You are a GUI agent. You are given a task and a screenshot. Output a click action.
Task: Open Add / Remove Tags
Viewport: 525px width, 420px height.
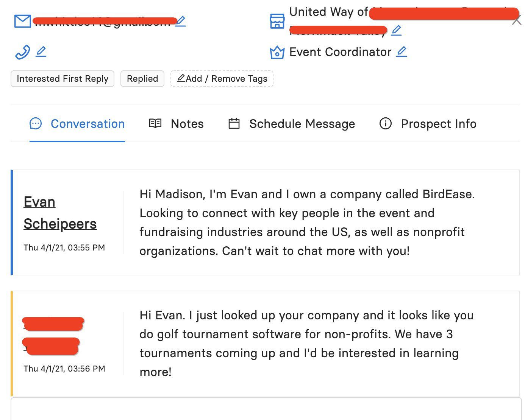(x=222, y=79)
